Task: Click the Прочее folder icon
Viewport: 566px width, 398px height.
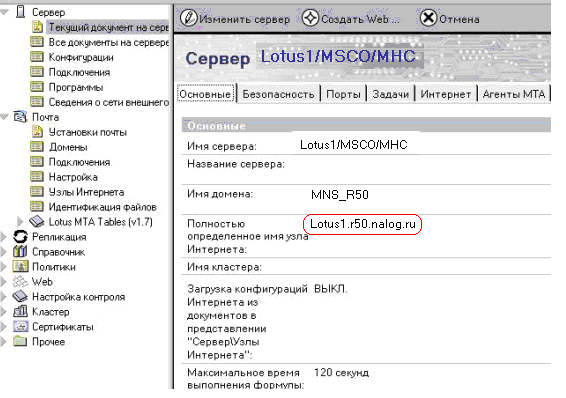Action: pos(20,341)
